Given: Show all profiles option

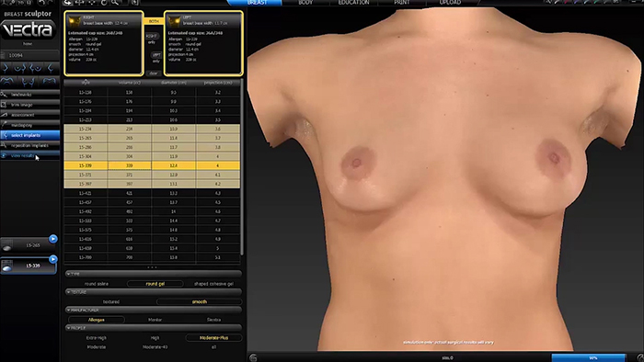Looking at the screenshot, I should click(213, 346).
